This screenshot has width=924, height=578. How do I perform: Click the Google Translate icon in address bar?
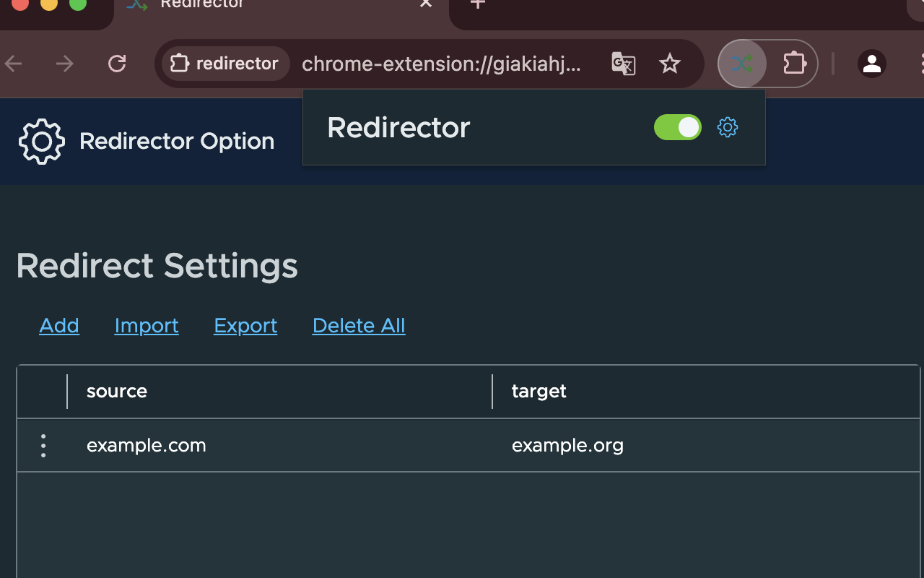coord(623,64)
